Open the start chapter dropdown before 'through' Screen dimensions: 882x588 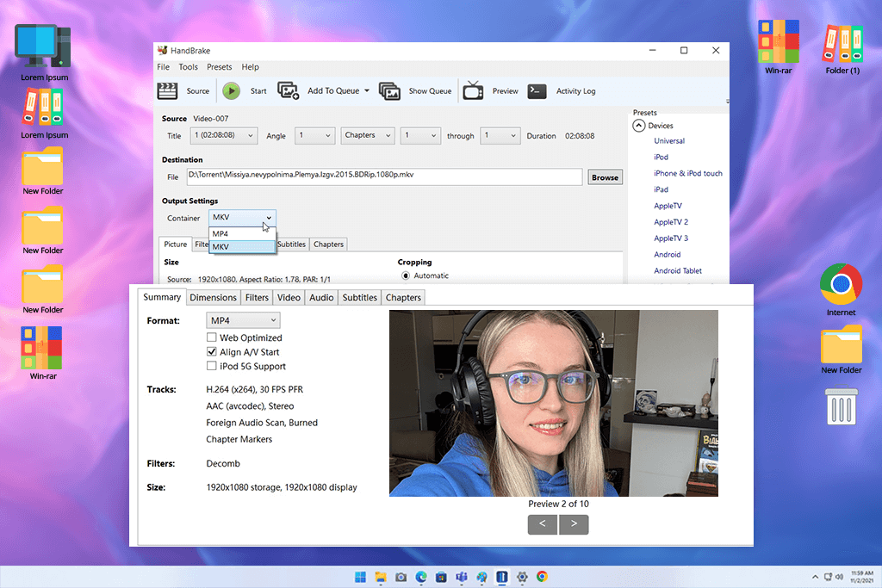pos(420,135)
